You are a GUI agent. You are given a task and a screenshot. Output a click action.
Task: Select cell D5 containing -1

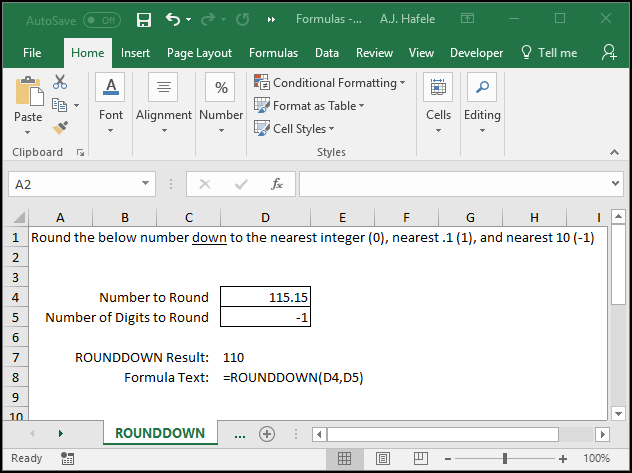coord(265,317)
